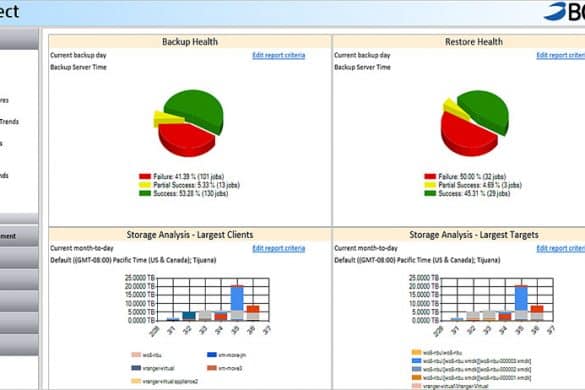Select 'Partial Success: 5.33 % (13 jobs)' text
Screen dimensions: 585x390
click(x=197, y=185)
